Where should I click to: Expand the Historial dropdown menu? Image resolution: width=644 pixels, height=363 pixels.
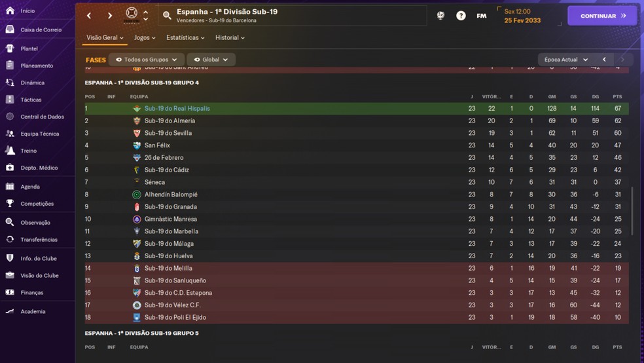tap(230, 38)
